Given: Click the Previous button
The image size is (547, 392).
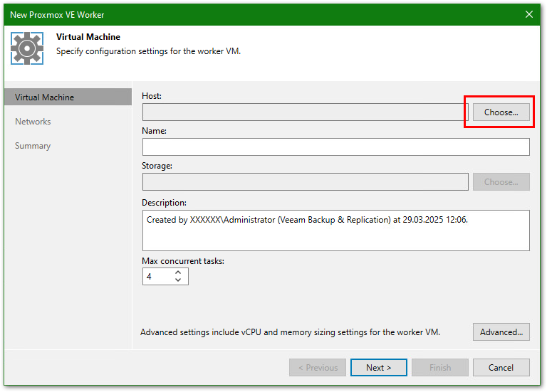Looking at the screenshot, I should point(318,368).
